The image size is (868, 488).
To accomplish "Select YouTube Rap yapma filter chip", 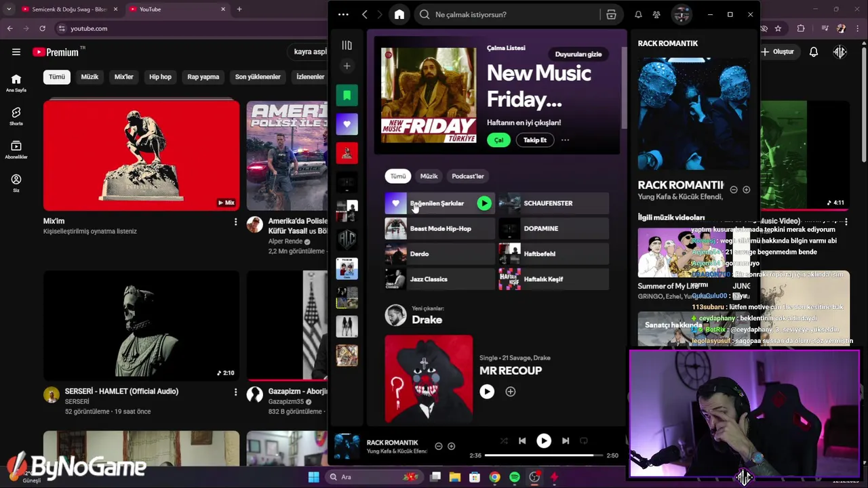I will 203,77.
